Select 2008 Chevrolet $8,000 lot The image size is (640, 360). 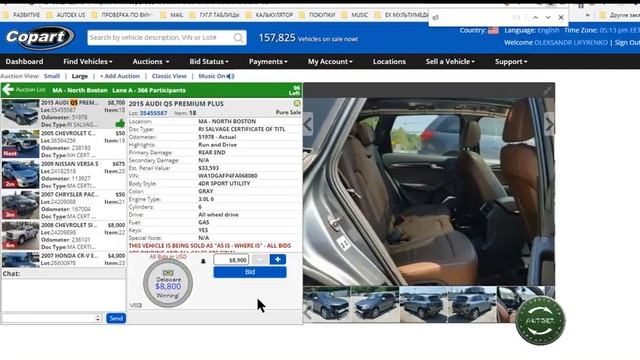(x=63, y=236)
